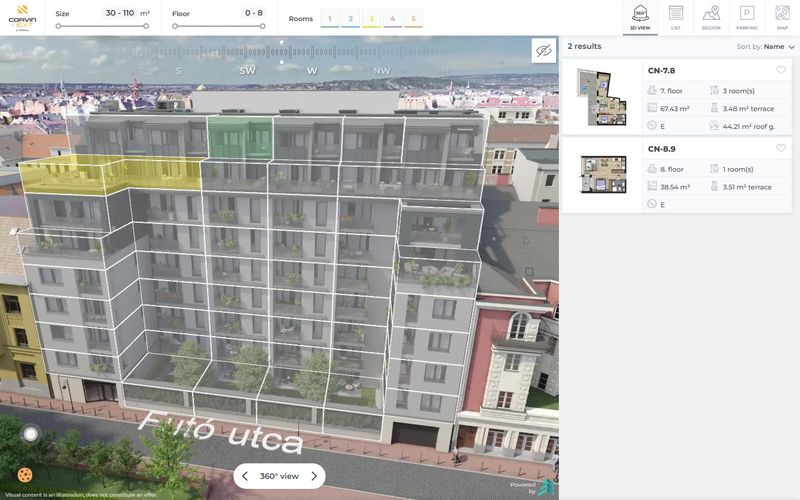Viewport: 800px width, 500px height.
Task: Expand the Sort by Name dropdown
Action: [x=765, y=46]
